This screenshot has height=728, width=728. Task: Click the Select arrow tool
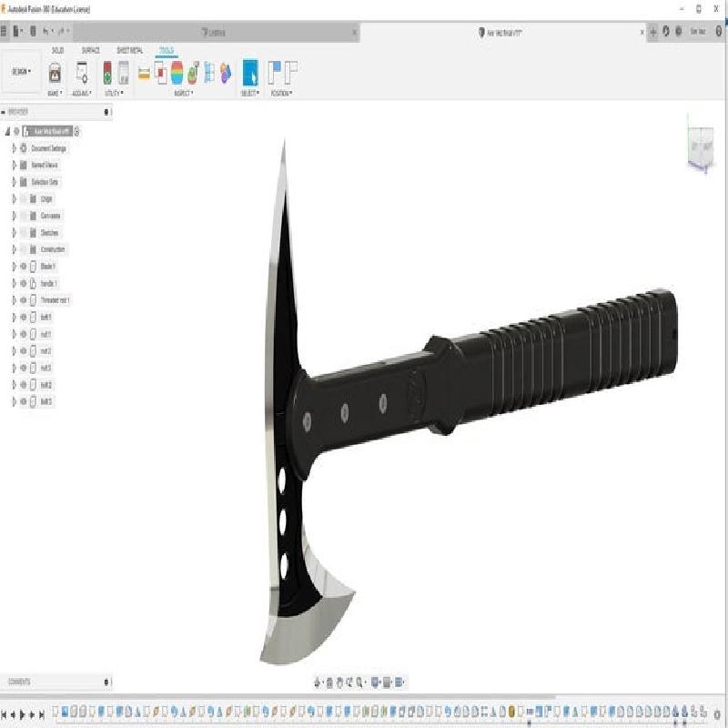click(249, 73)
